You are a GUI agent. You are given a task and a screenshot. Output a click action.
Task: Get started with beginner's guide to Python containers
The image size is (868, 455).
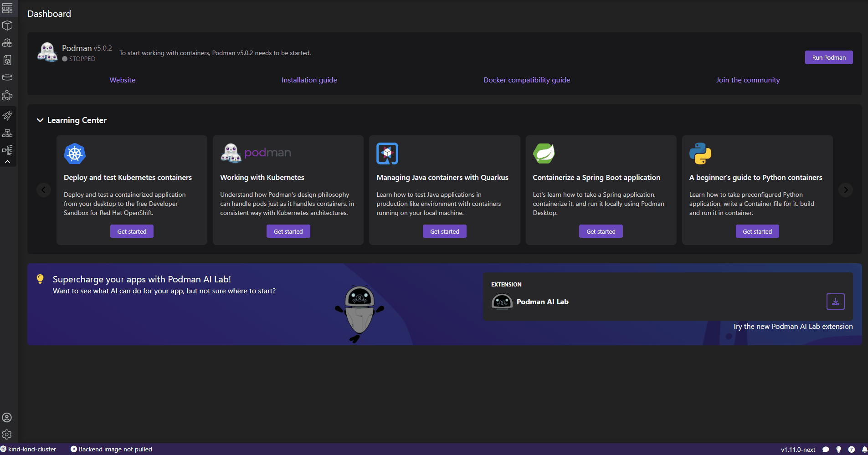757,231
